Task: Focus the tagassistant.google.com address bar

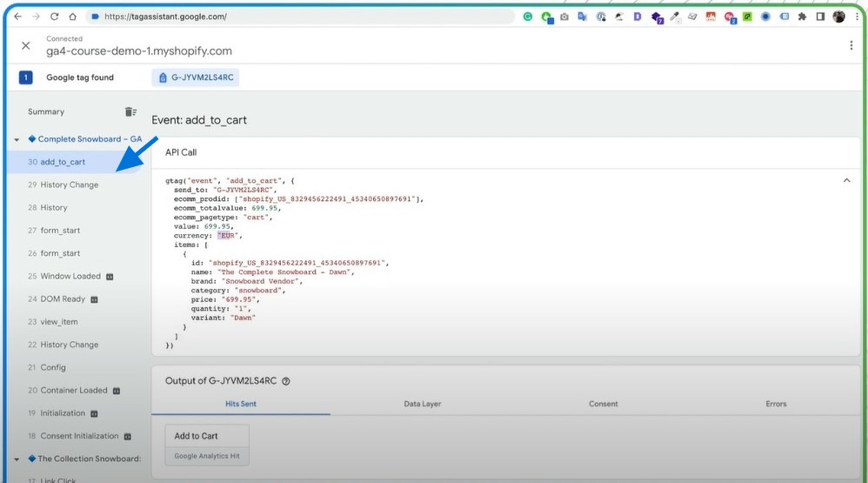Action: (299, 17)
